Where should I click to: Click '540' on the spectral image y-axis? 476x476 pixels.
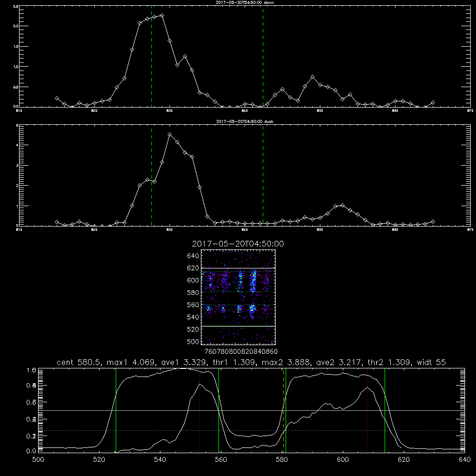(x=193, y=317)
